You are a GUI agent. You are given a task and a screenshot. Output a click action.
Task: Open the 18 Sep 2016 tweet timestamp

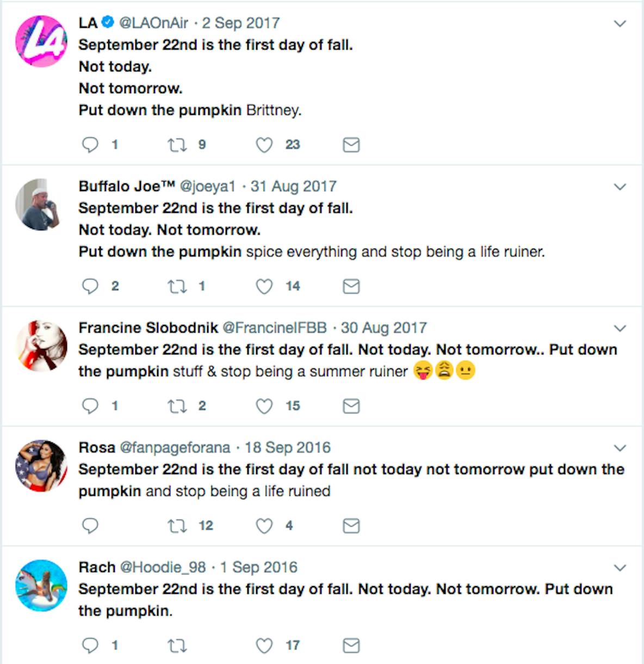click(287, 447)
